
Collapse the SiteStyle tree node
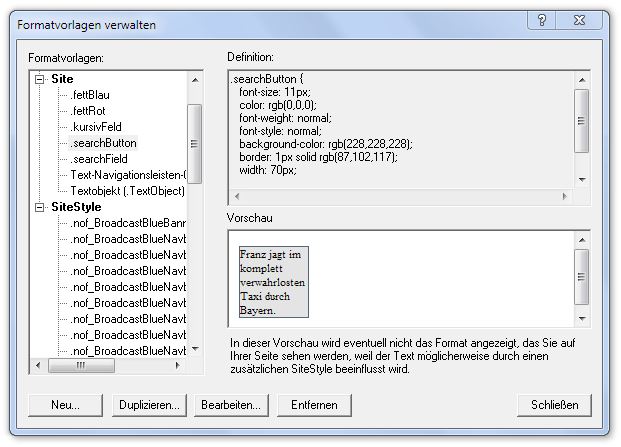click(40, 207)
